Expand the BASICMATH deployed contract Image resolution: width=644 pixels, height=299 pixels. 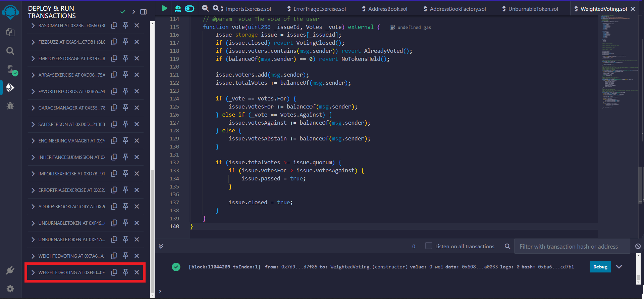coord(33,26)
